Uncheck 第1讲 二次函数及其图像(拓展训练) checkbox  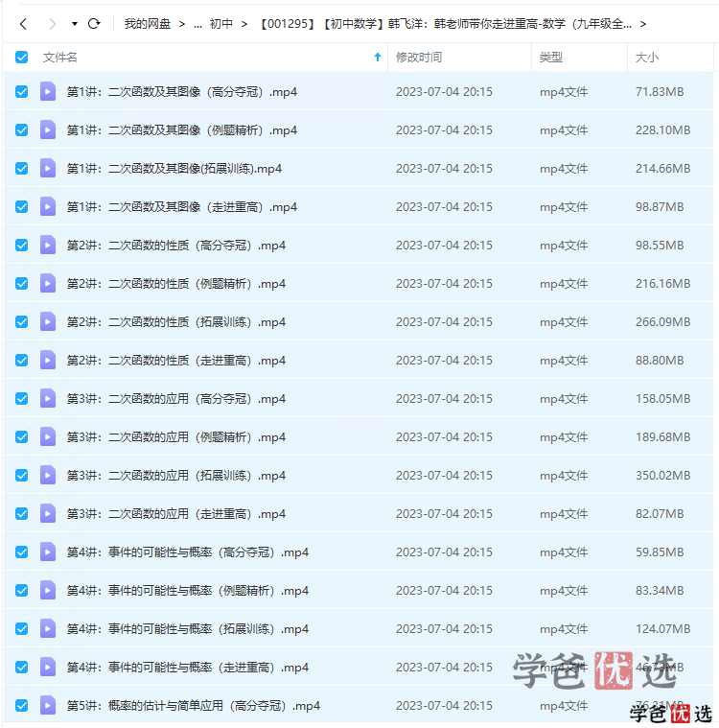coord(21,168)
